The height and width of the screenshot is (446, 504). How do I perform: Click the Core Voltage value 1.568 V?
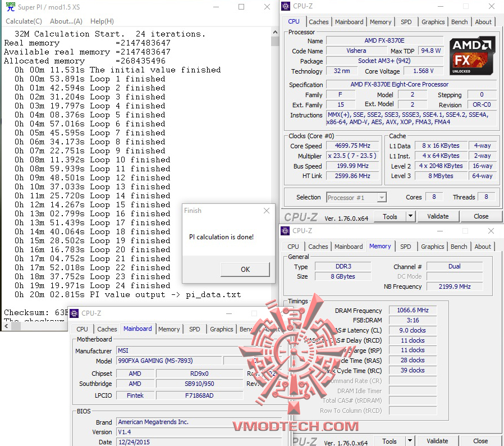point(423,71)
